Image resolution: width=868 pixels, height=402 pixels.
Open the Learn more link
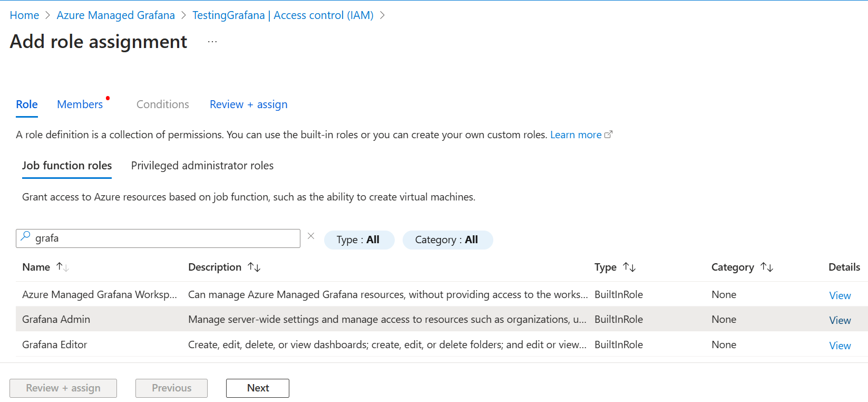click(x=581, y=135)
